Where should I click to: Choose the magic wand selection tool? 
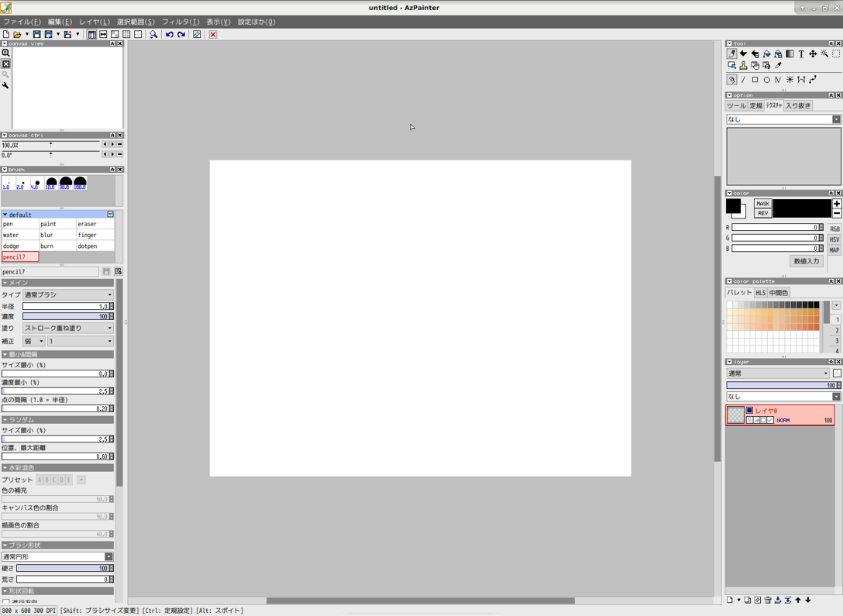coord(824,54)
